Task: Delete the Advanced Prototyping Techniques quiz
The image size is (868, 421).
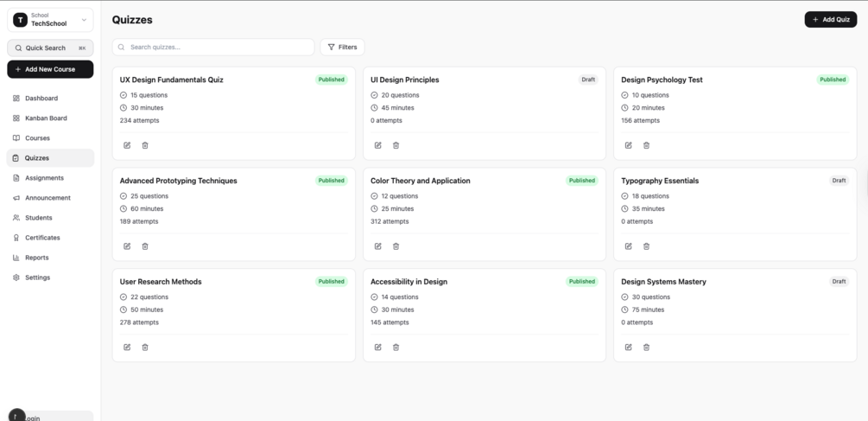Action: 145,246
